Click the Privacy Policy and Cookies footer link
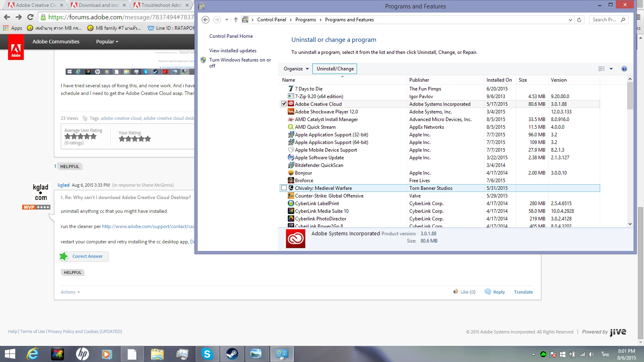This screenshot has width=644, height=362. 85,331
